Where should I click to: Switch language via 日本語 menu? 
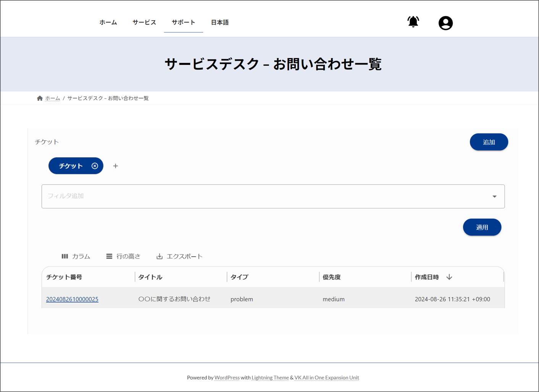click(x=220, y=23)
